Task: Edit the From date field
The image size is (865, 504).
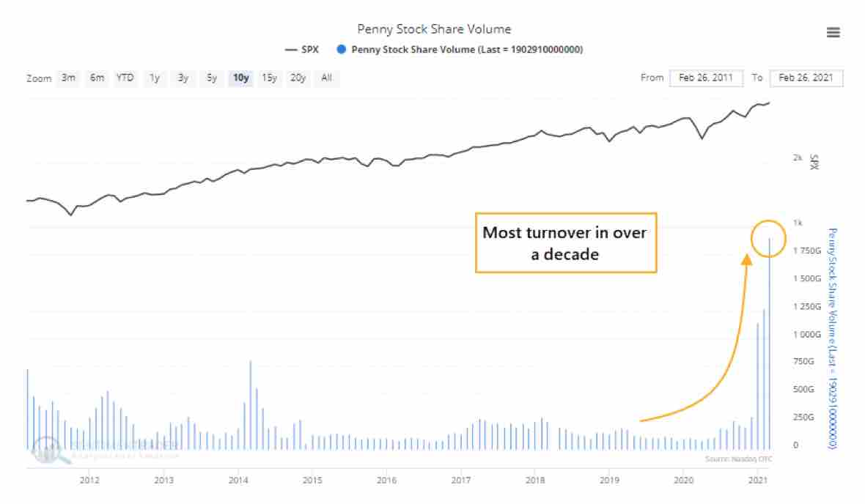Action: (x=706, y=78)
